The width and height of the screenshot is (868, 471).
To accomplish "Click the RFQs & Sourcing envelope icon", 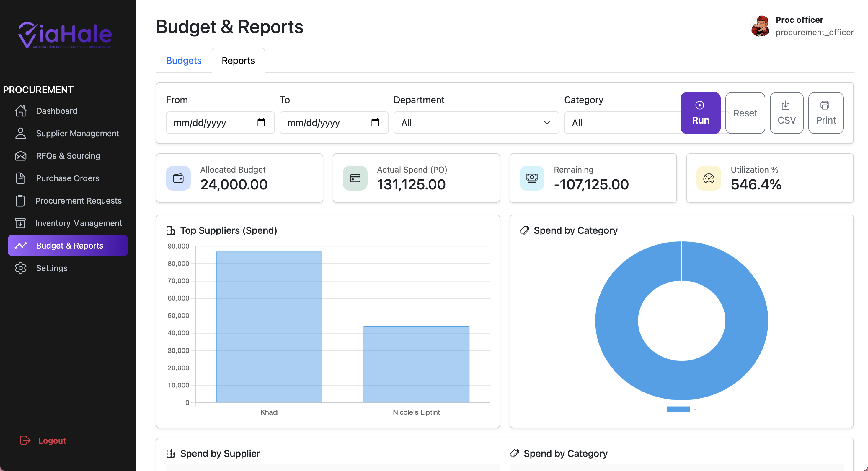I will tap(21, 156).
